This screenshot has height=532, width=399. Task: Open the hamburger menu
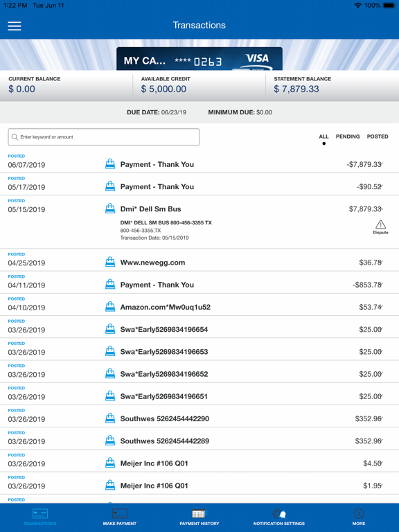click(15, 26)
